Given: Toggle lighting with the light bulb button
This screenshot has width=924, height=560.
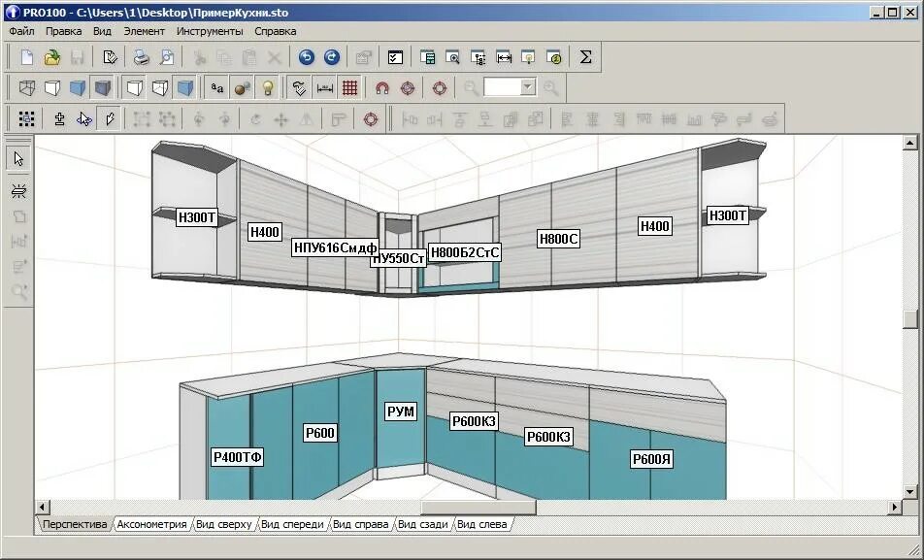Looking at the screenshot, I should [x=268, y=88].
